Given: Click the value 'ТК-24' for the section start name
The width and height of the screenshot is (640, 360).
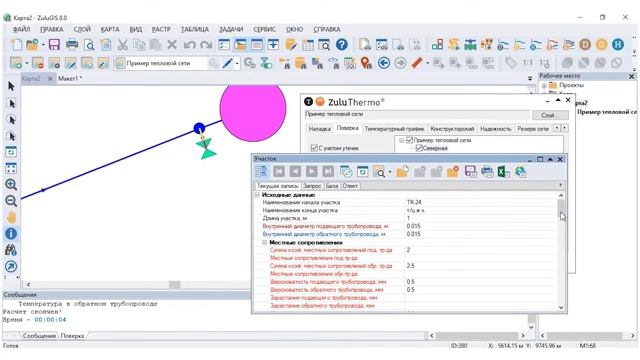Looking at the screenshot, I should click(414, 202).
